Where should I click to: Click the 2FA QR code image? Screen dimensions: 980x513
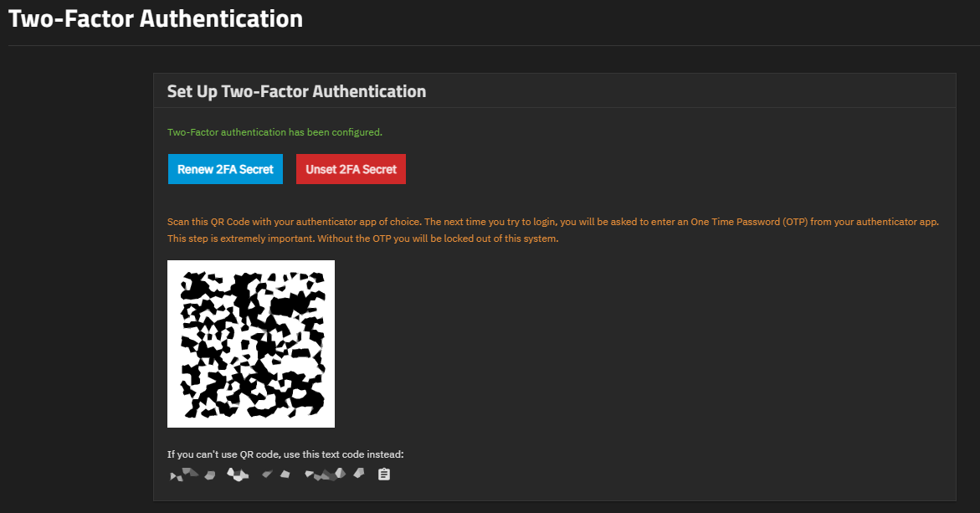click(250, 344)
